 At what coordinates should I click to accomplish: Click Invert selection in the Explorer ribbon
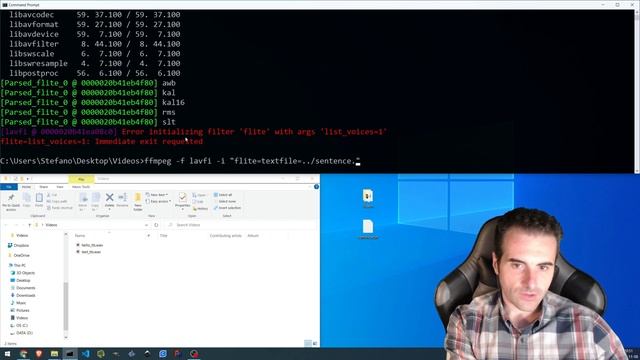(x=227, y=208)
